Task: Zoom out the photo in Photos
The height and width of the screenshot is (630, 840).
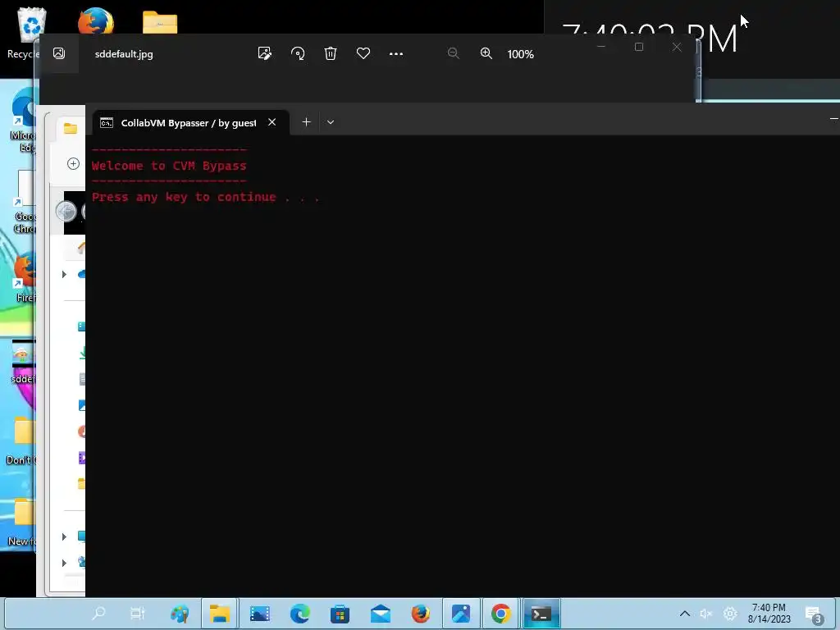Action: 453,53
